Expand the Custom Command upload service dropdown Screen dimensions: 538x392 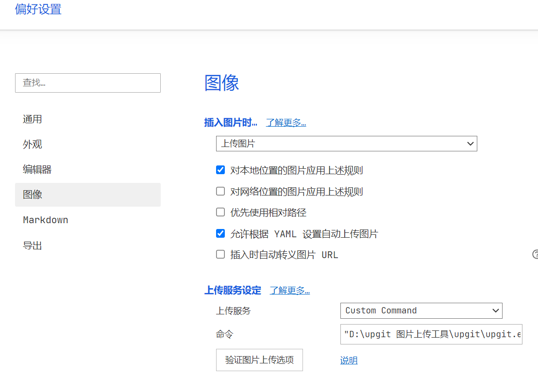(421, 310)
